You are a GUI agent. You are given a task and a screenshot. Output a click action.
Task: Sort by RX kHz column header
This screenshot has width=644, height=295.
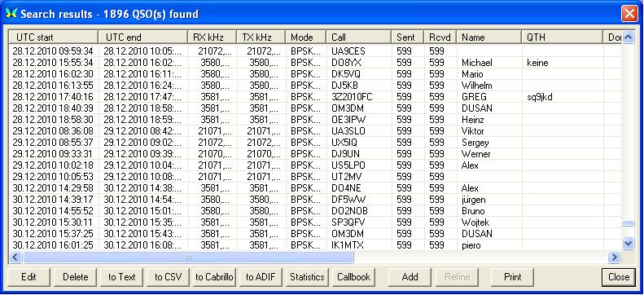tap(212, 37)
